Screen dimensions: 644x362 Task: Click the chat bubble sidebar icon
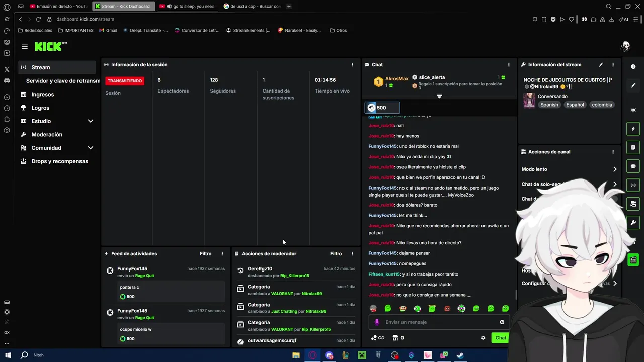tap(633, 166)
